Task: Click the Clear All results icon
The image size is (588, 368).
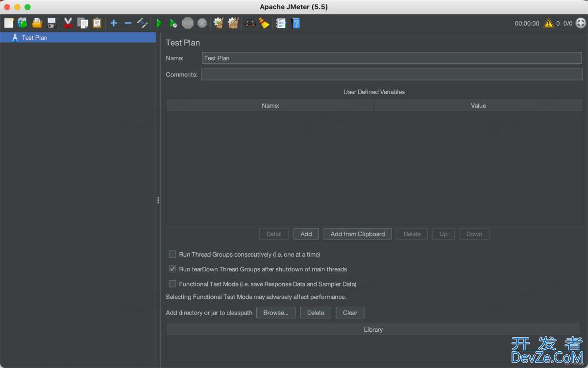Action: pos(233,23)
